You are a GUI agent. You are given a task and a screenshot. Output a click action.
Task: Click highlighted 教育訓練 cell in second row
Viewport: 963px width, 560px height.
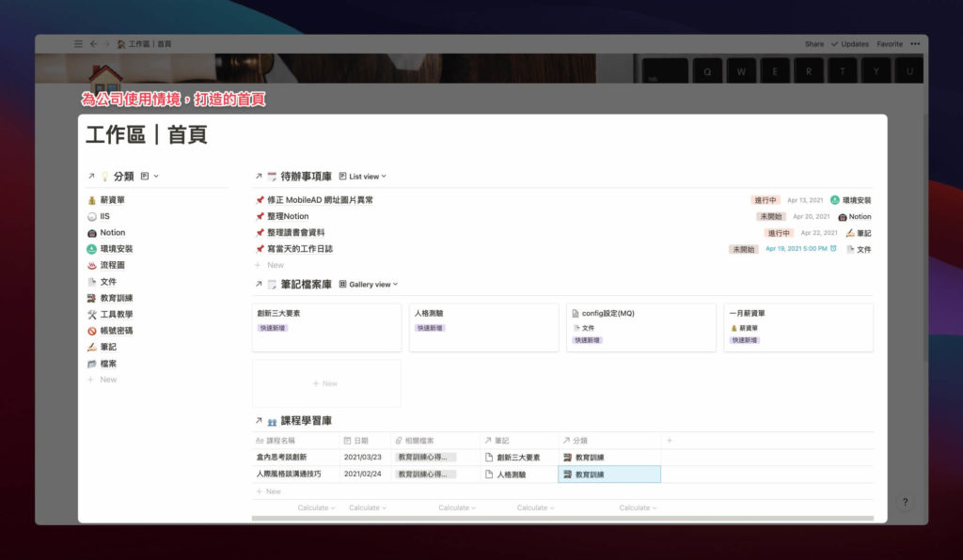click(x=609, y=474)
